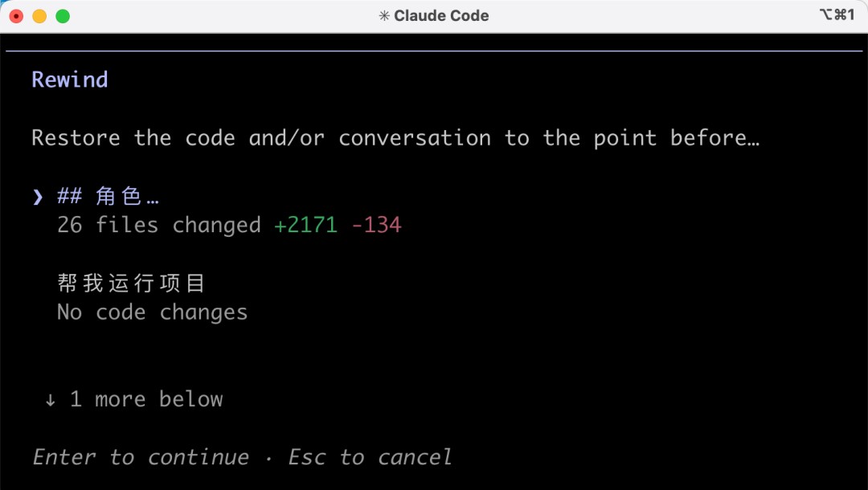Select the '## 角色…' rewind entry
Image resolution: width=868 pixels, height=490 pixels.
(108, 196)
